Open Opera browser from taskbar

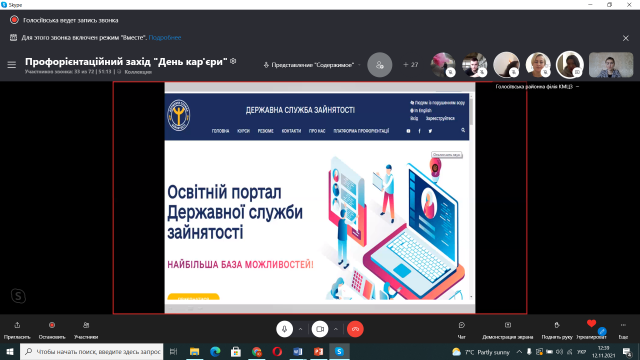(277, 351)
